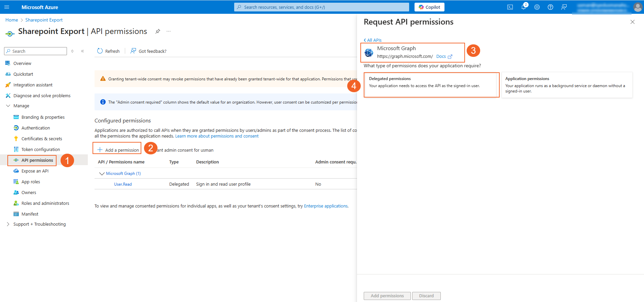Click Add a permission button
The width and height of the screenshot is (644, 302).
118,150
